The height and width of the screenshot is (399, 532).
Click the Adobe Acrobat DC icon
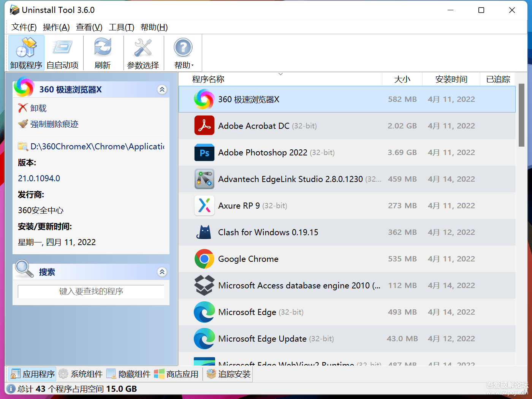[204, 126]
